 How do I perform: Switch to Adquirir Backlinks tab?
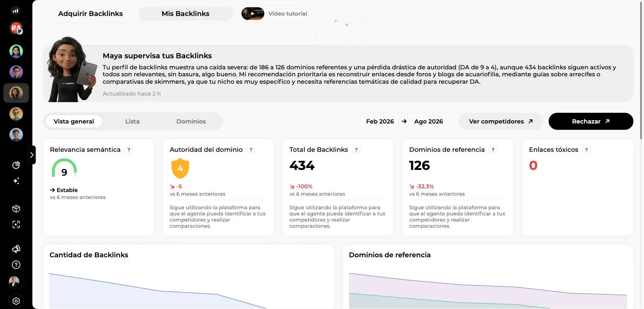click(90, 14)
